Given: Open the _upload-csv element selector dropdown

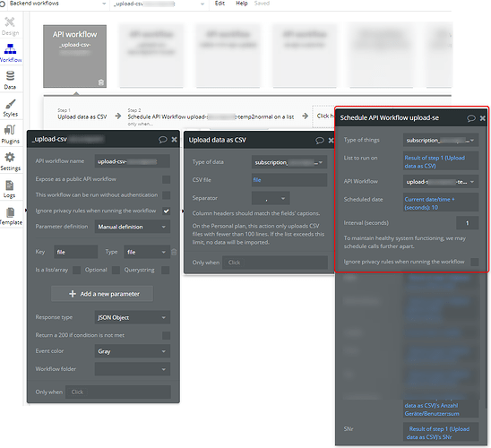Looking at the screenshot, I should [159, 4].
